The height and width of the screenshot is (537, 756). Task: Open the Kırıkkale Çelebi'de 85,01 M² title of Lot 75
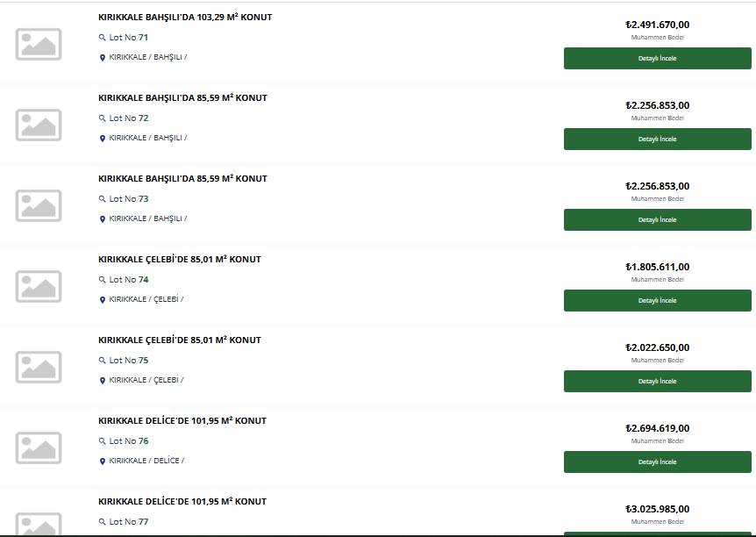(180, 340)
